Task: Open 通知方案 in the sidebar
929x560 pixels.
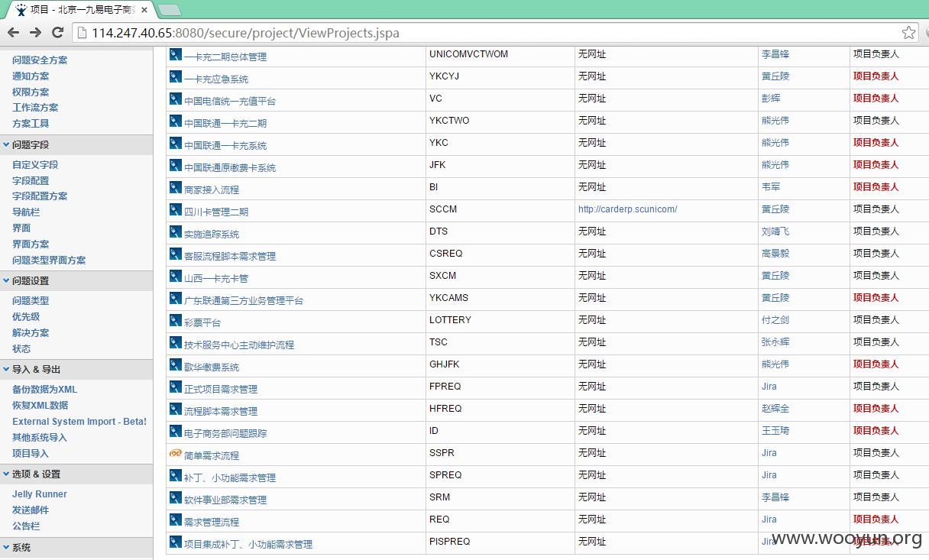Action: point(31,76)
